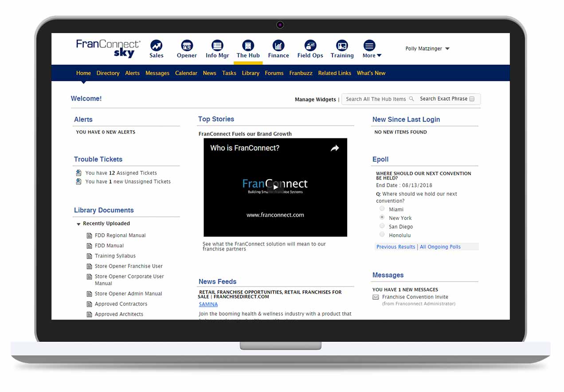Click the Manage Widgets link
Image resolution: width=564 pixels, height=392 pixels.
coord(315,99)
